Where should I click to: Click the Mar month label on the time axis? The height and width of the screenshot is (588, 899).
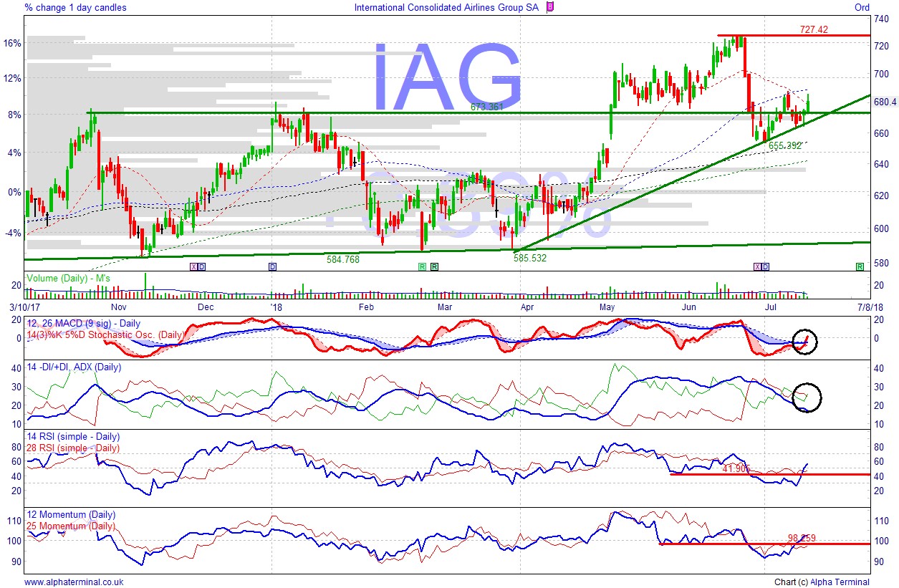click(x=444, y=307)
